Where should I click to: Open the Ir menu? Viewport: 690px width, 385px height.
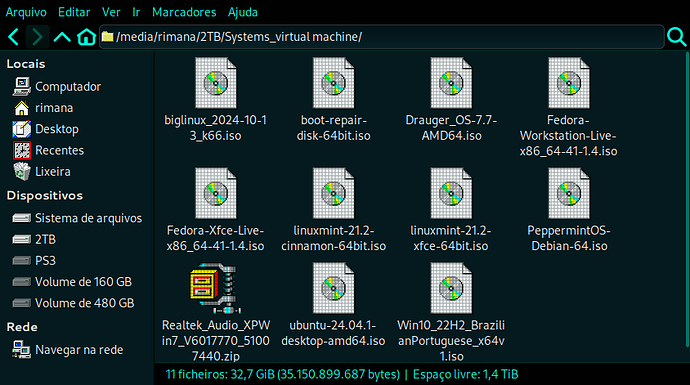pos(136,12)
